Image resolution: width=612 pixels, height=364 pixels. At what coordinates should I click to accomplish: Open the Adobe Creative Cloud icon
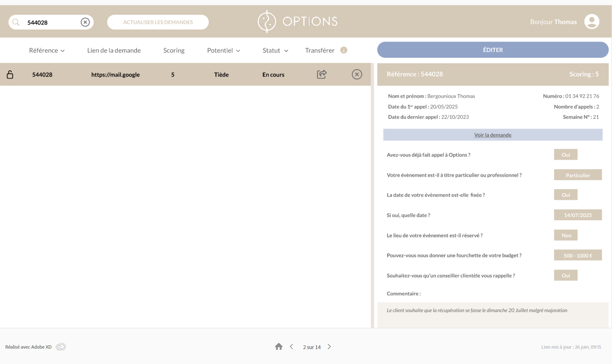coord(61,347)
